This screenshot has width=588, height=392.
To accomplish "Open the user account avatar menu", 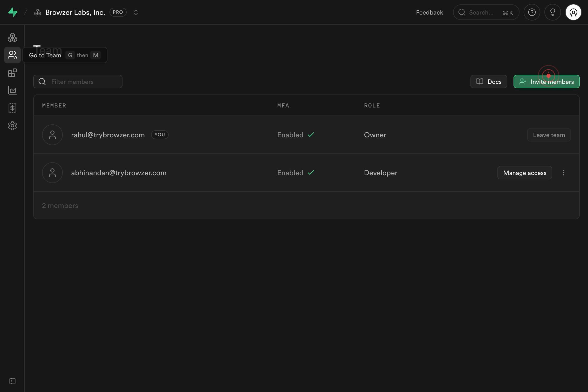I will (x=573, y=12).
